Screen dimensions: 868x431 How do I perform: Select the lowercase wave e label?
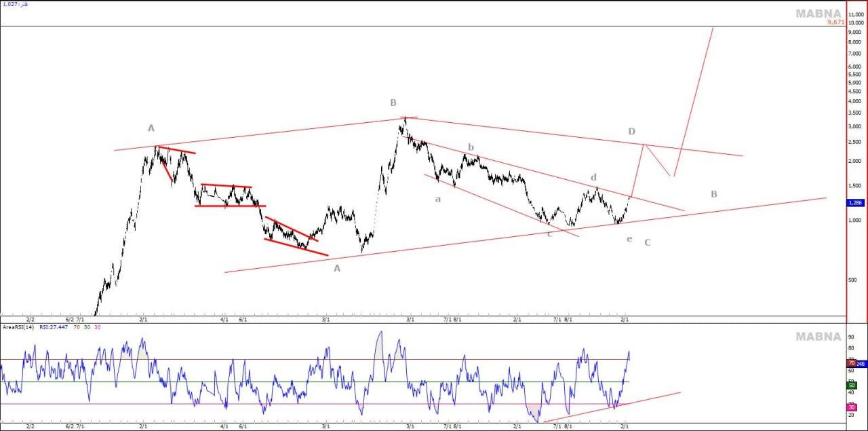coord(629,239)
